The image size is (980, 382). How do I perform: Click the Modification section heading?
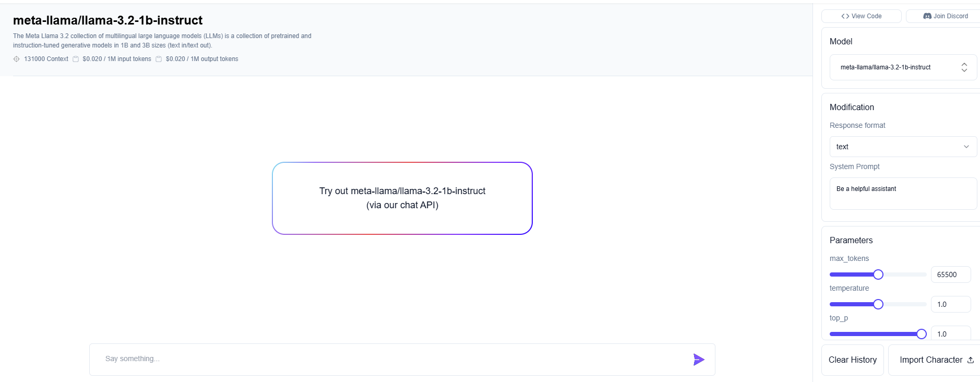(852, 107)
